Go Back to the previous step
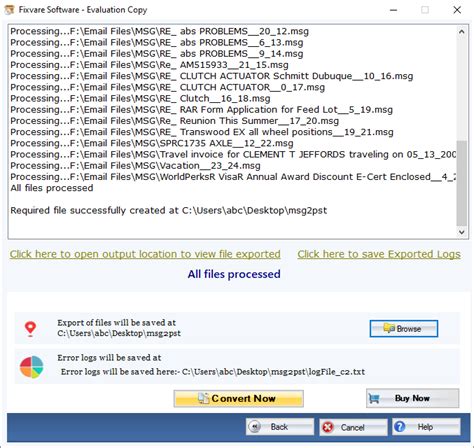This screenshot has width=474, height=448. (x=280, y=427)
